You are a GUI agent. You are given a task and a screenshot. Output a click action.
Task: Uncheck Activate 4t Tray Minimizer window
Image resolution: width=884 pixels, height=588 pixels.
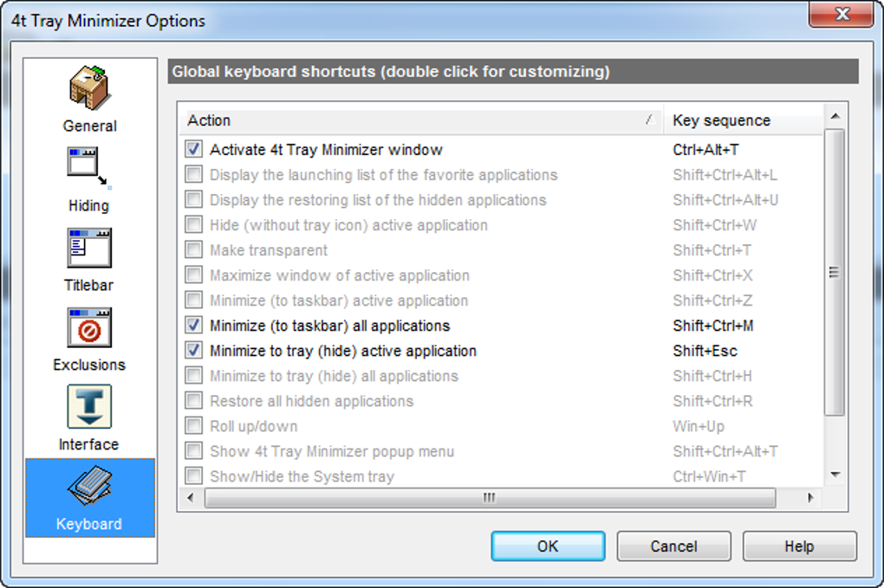pyautogui.click(x=194, y=150)
